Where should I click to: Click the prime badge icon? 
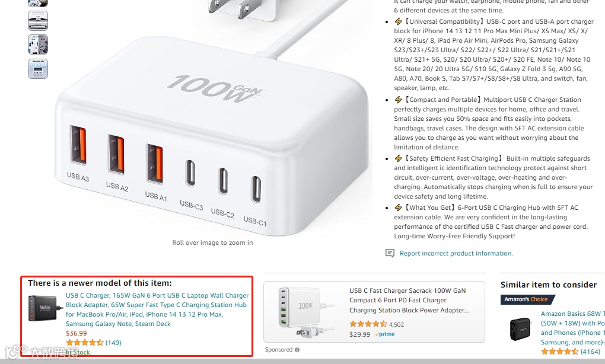coord(385,334)
